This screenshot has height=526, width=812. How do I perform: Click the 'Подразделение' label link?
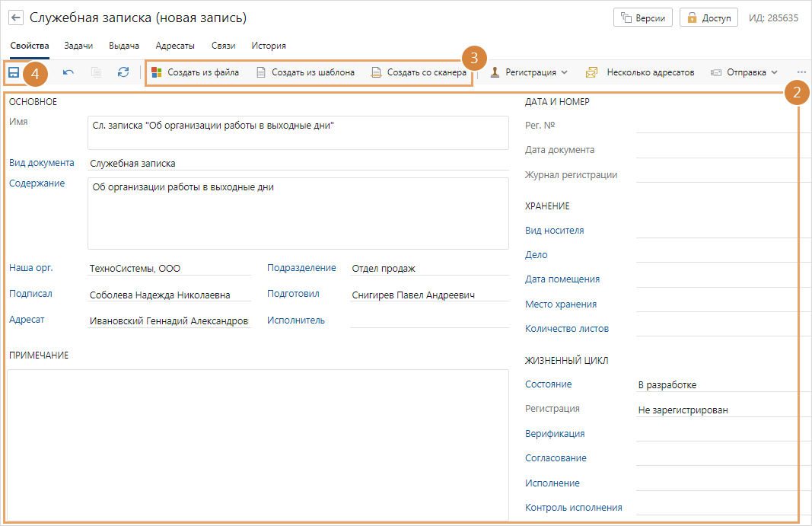301,268
